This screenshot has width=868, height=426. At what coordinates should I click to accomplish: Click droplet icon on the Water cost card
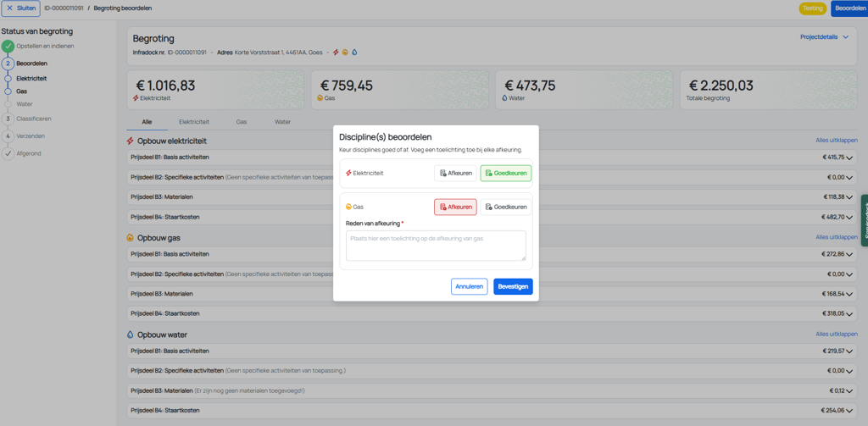tap(504, 98)
